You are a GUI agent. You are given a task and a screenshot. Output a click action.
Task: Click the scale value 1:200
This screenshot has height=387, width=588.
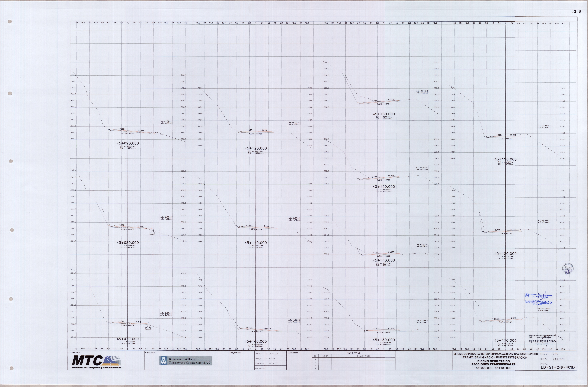(x=556, y=354)
